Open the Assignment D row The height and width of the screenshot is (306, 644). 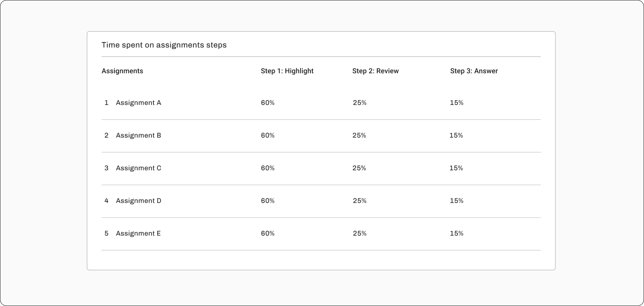pyautogui.click(x=321, y=201)
